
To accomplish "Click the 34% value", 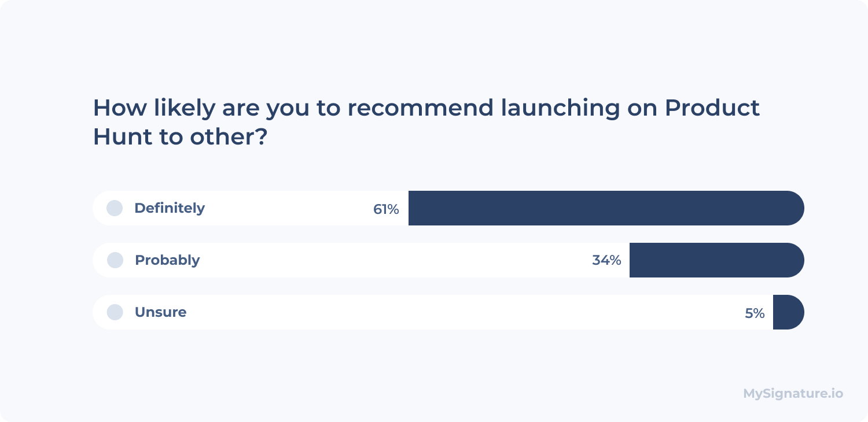I will pyautogui.click(x=606, y=260).
